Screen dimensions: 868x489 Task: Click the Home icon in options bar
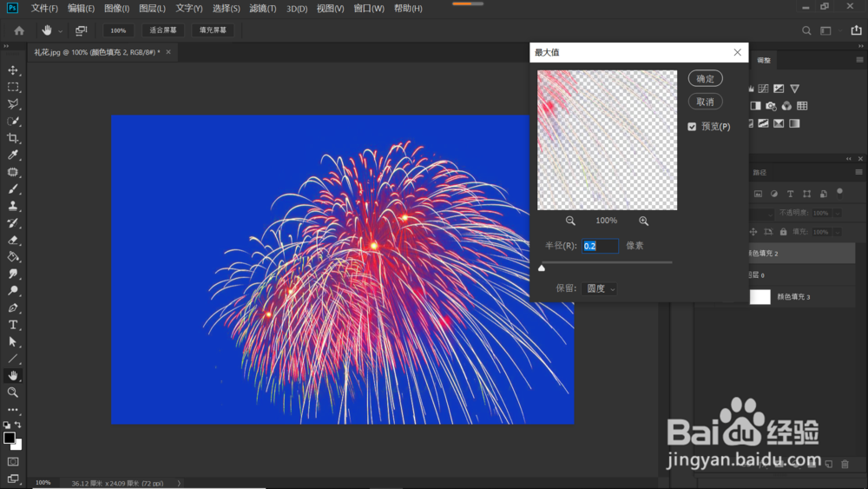(19, 30)
